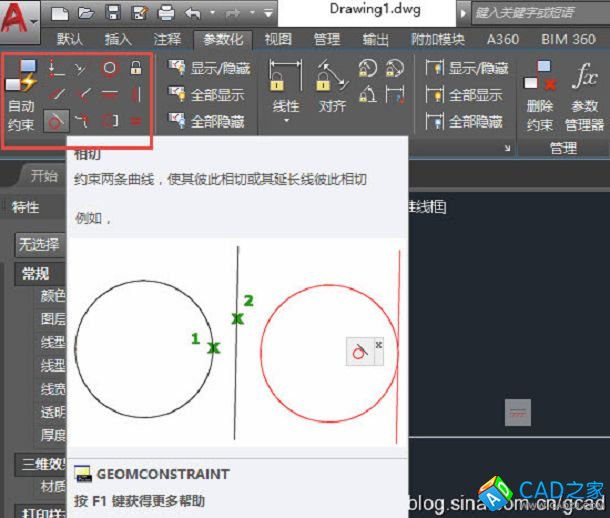
Task: Select the Tangent constraint tool
Action: point(58,120)
